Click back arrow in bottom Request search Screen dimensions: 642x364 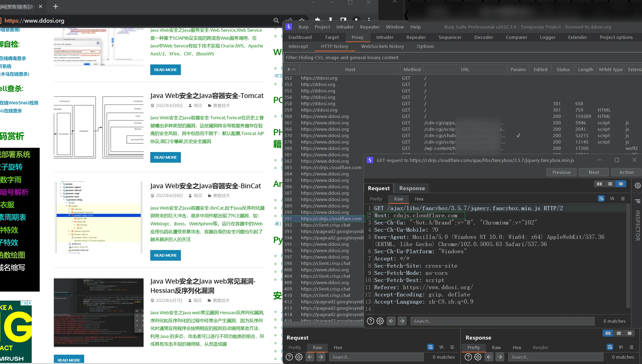click(310, 357)
